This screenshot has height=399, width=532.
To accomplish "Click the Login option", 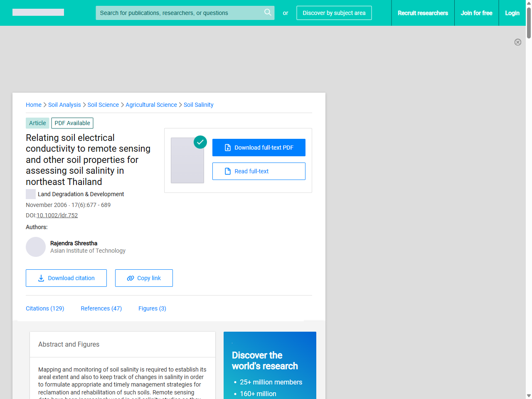I will coord(512,13).
